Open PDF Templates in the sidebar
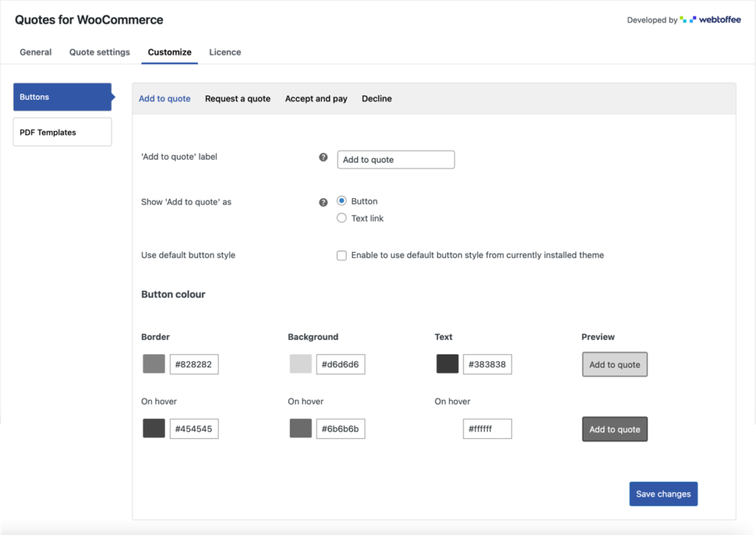The height and width of the screenshot is (535, 756). pos(63,132)
